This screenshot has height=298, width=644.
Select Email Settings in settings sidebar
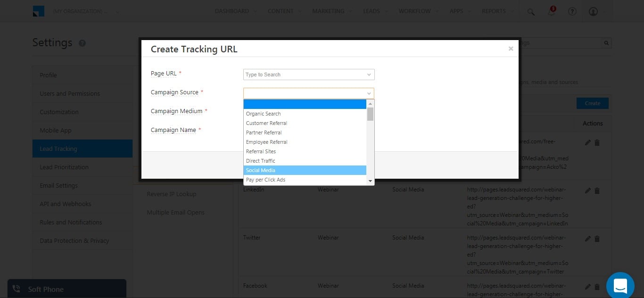coord(59,185)
